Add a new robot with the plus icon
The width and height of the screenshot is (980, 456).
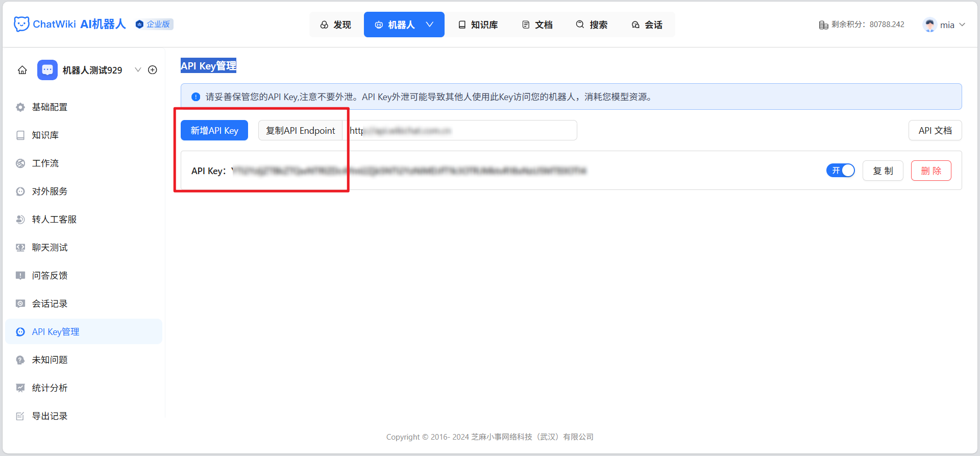(153, 70)
